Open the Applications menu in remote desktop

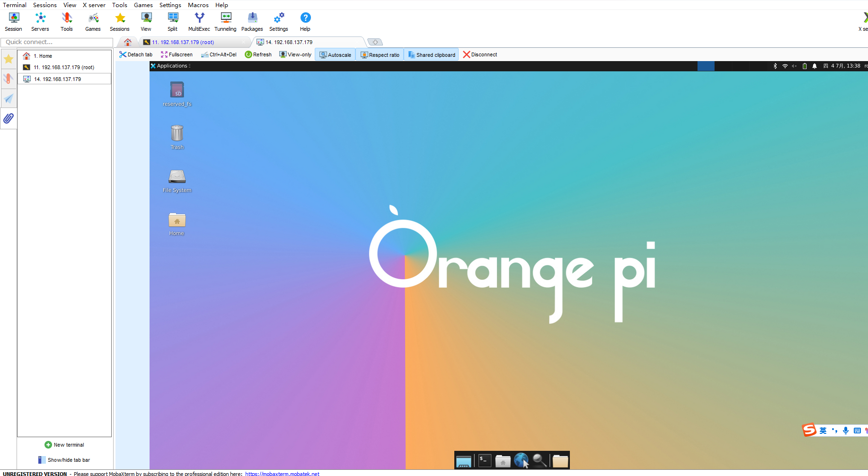pyautogui.click(x=171, y=66)
